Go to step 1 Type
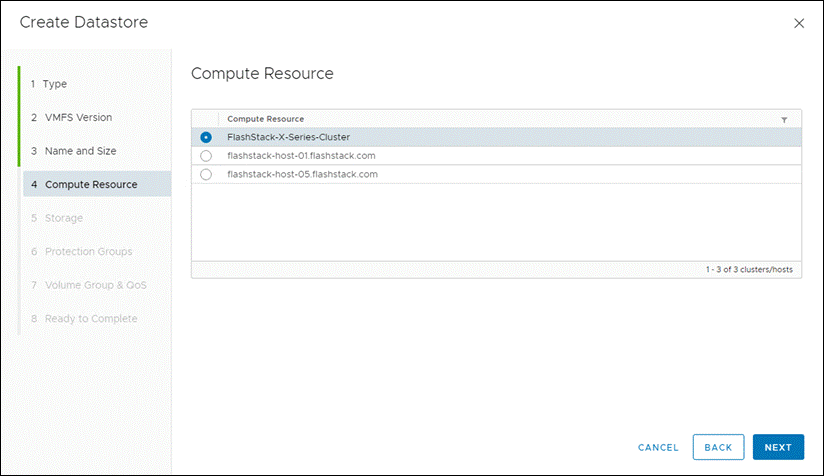 49,84
